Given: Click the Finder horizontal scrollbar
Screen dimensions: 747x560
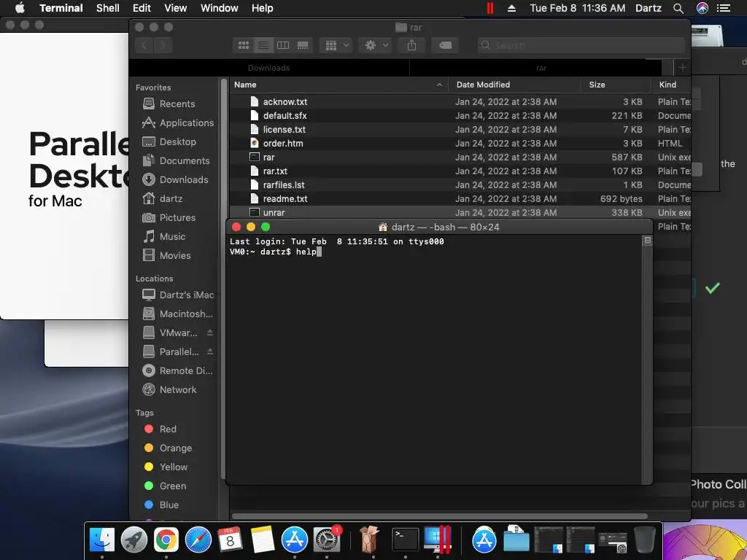Looking at the screenshot, I should [439, 516].
